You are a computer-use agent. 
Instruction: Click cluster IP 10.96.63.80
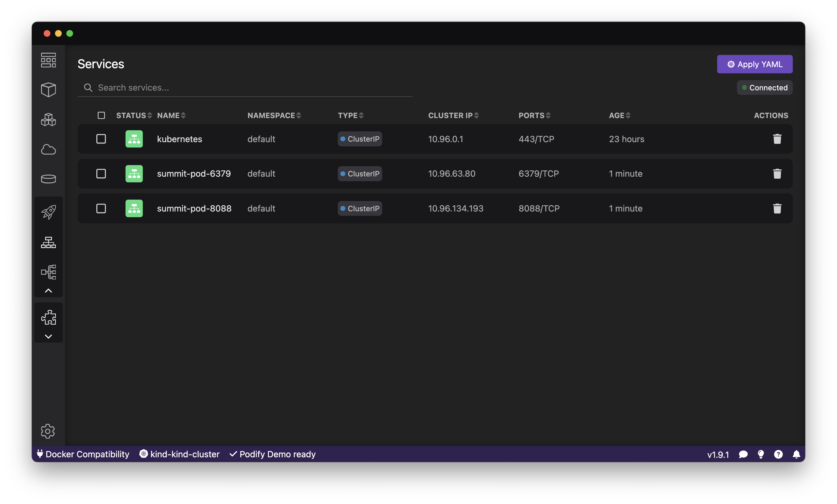[451, 174]
